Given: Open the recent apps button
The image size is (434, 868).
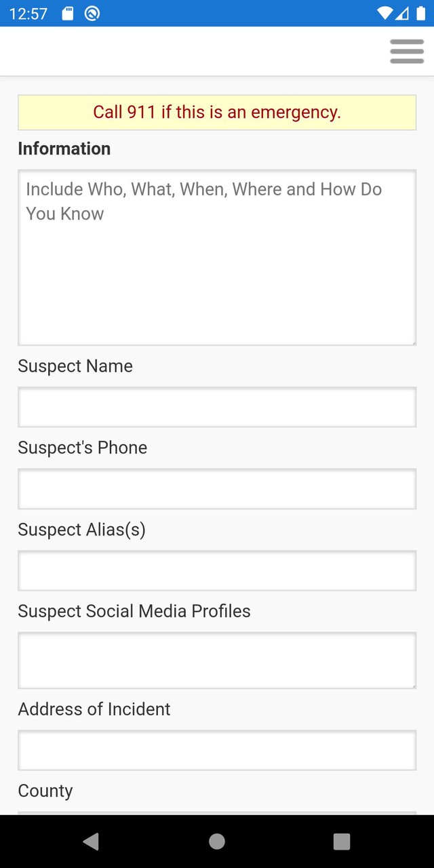Looking at the screenshot, I should pos(342,841).
